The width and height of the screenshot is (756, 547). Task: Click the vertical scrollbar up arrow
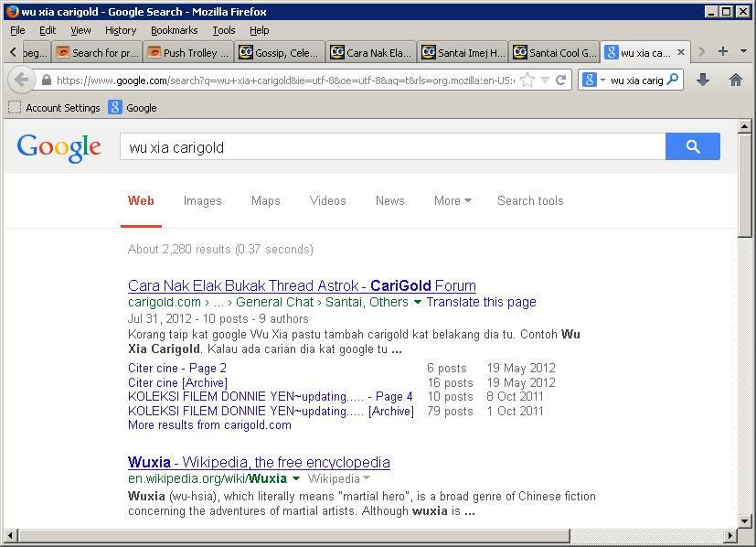744,126
